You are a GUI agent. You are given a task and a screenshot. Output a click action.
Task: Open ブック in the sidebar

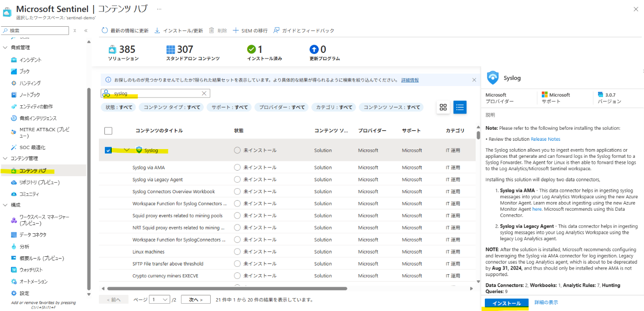click(24, 71)
